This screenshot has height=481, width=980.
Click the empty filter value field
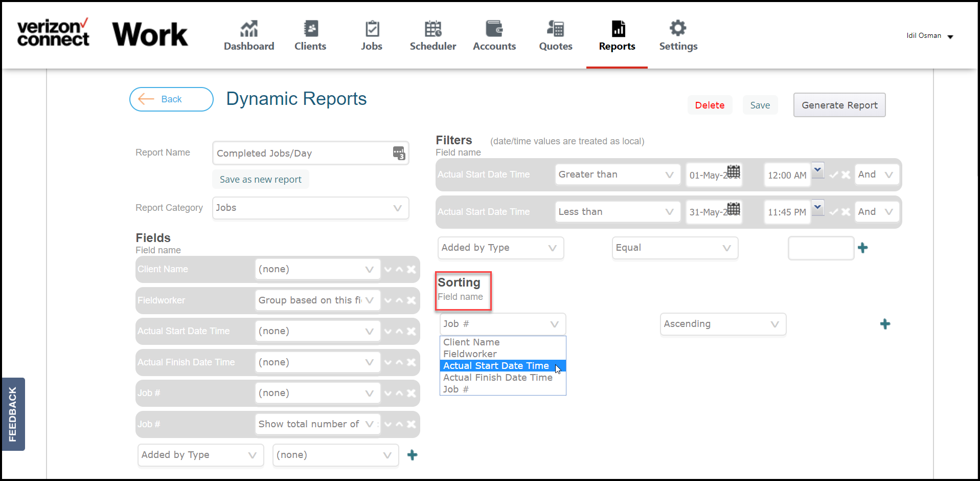[821, 248]
